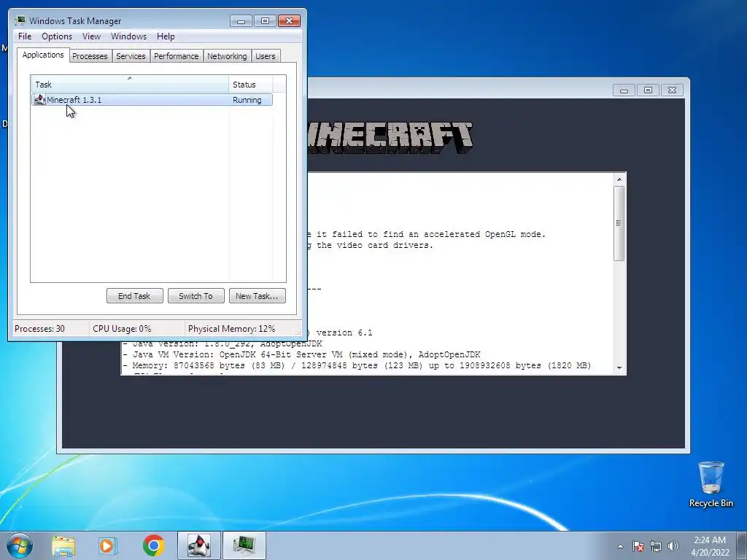Switch to the Services tab
The image size is (747, 560).
pyautogui.click(x=131, y=56)
